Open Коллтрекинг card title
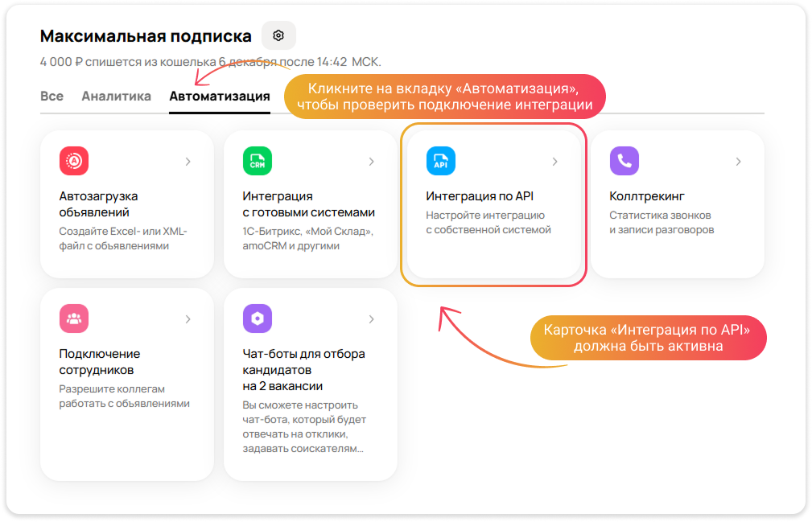812x522 pixels. point(647,196)
